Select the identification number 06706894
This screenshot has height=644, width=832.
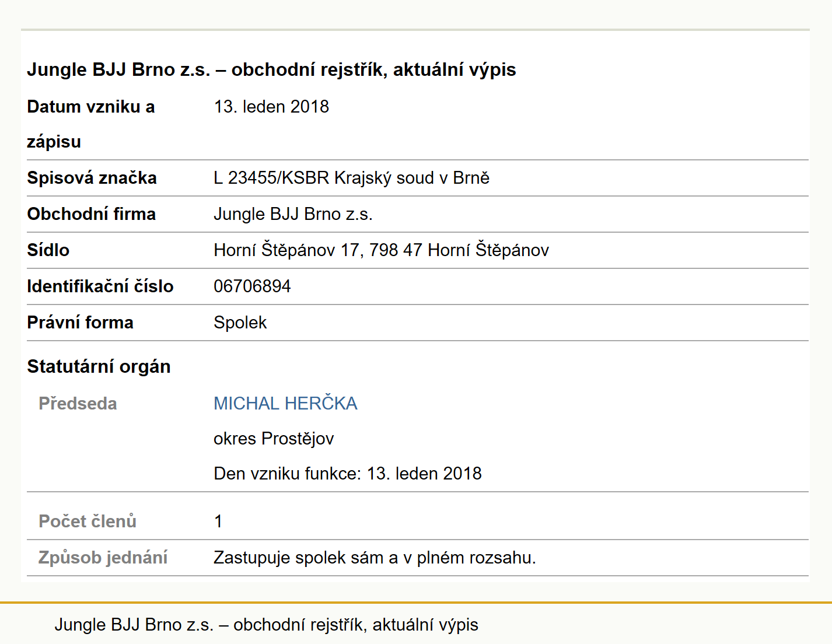coord(252,286)
